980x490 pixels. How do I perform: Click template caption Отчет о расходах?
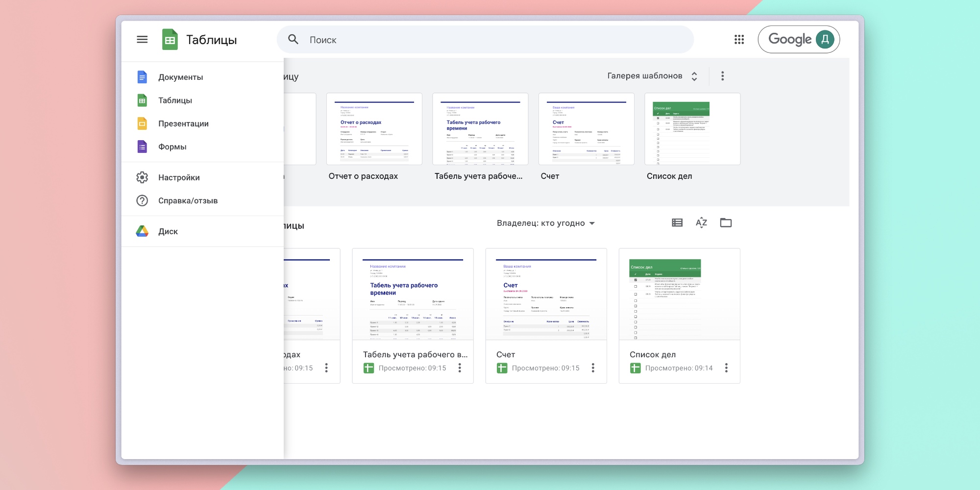(363, 176)
